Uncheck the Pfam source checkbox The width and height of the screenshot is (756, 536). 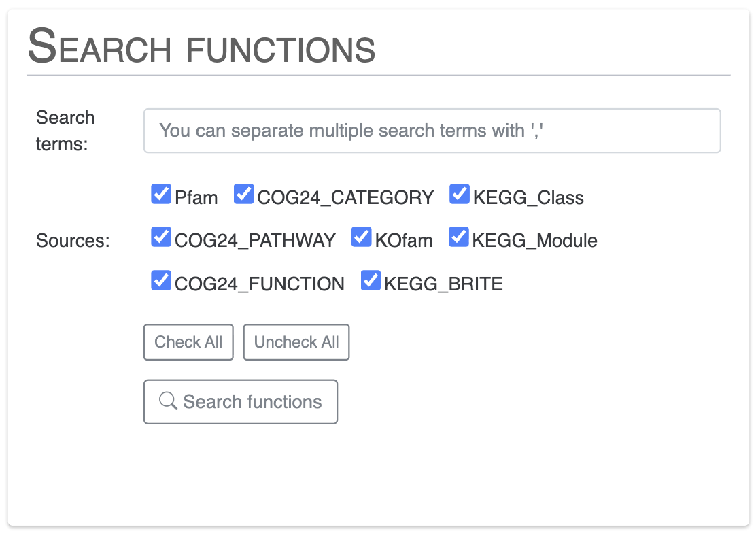[160, 194]
